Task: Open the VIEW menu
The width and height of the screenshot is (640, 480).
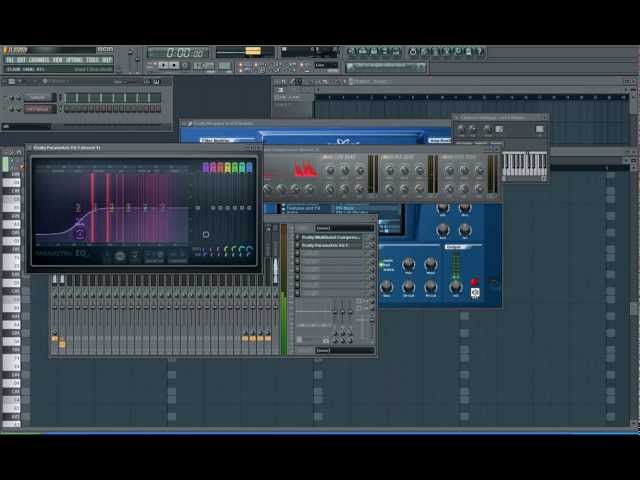Action: (58, 60)
